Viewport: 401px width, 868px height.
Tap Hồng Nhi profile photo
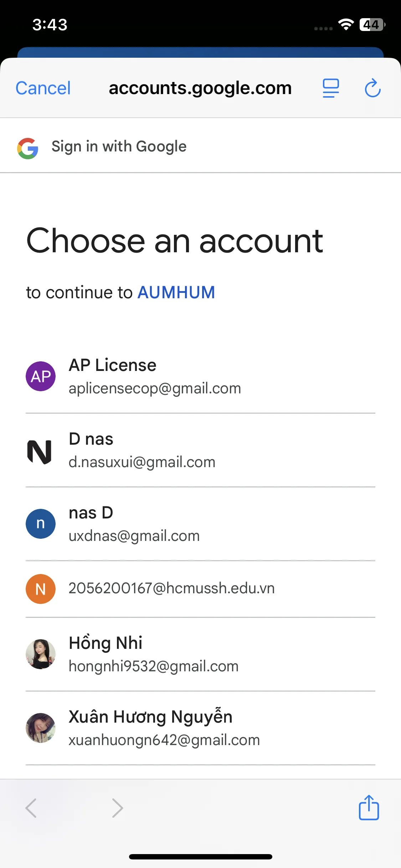point(41,654)
